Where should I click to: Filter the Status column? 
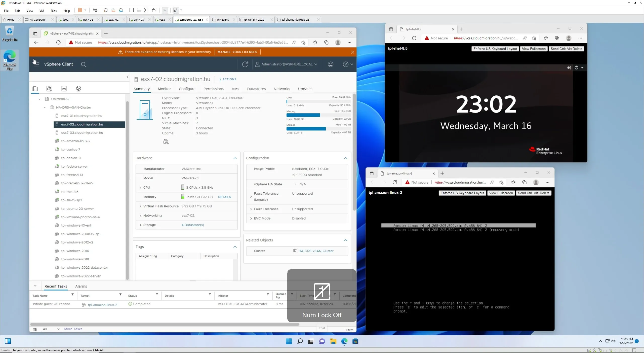click(x=157, y=294)
